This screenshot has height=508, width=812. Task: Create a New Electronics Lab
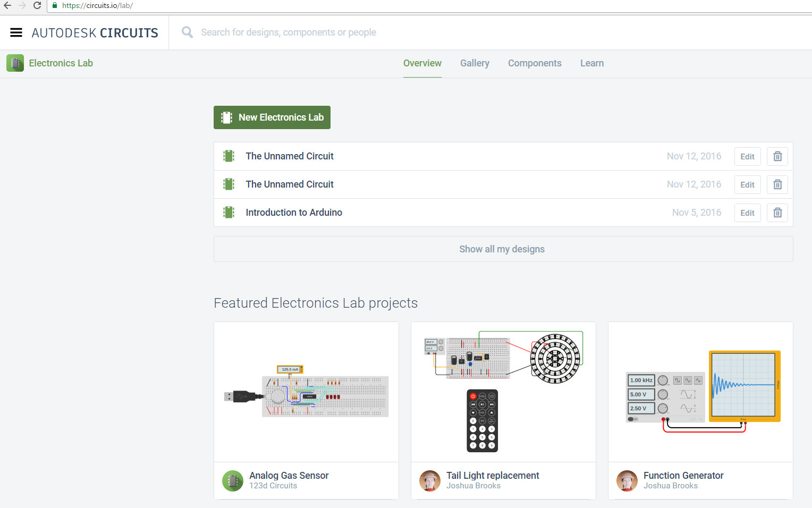pyautogui.click(x=272, y=117)
